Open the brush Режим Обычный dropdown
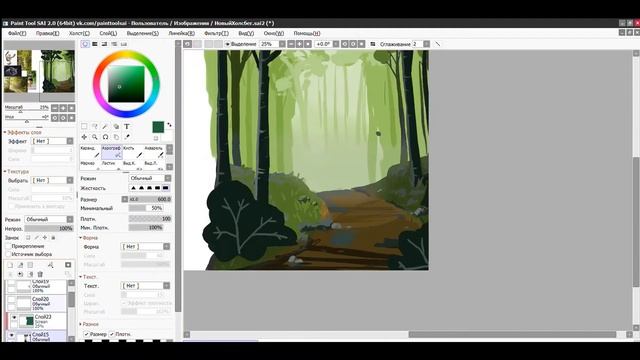The image size is (640, 360). [x=150, y=178]
